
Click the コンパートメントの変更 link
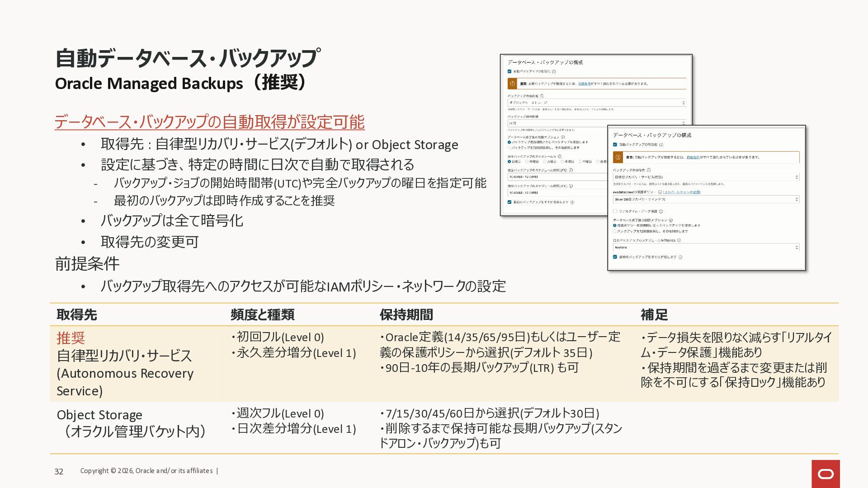tap(681, 192)
